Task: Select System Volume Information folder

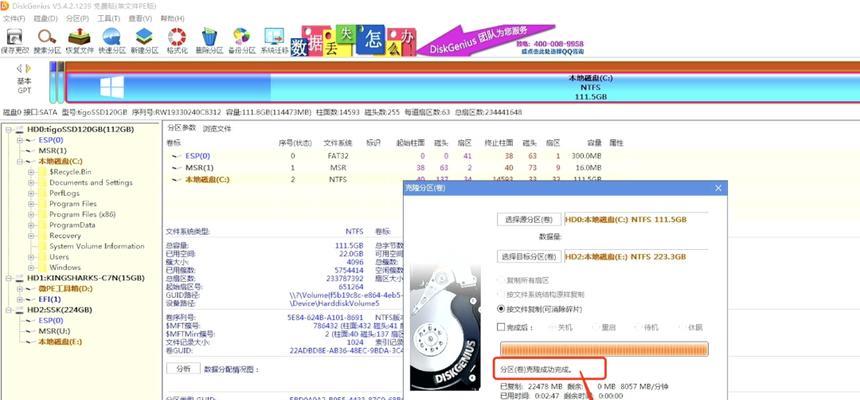Action: [97, 246]
